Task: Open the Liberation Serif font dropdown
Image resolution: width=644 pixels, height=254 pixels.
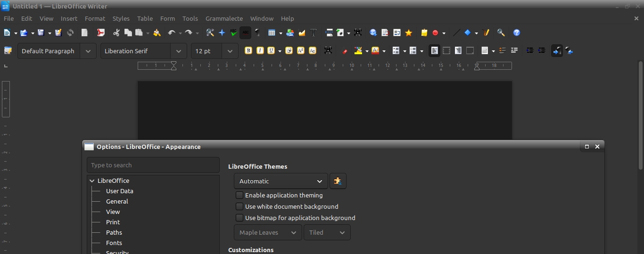Action: [x=178, y=51]
